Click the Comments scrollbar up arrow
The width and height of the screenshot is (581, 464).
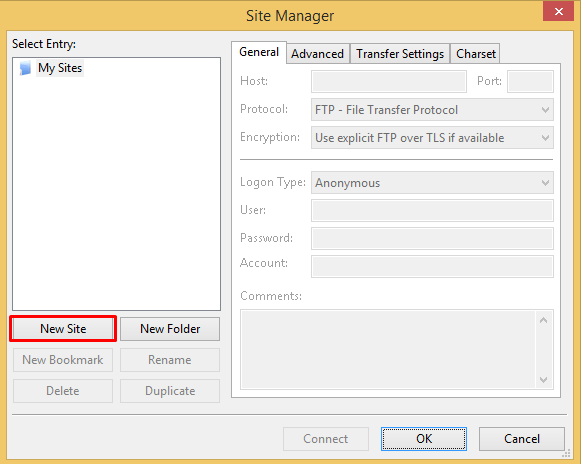tap(544, 320)
